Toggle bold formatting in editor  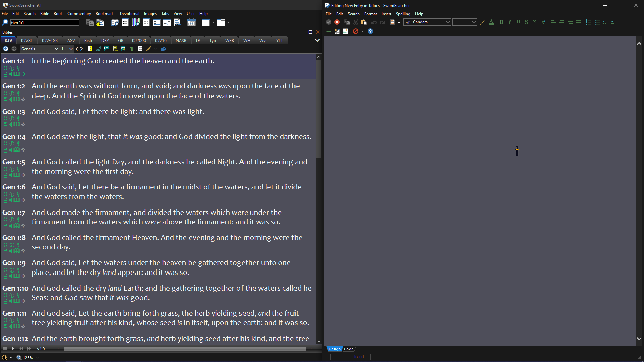click(501, 22)
